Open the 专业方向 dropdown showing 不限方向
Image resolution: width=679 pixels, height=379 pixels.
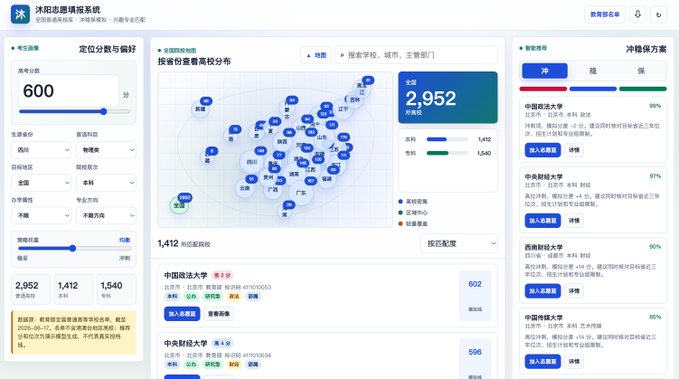tap(106, 215)
